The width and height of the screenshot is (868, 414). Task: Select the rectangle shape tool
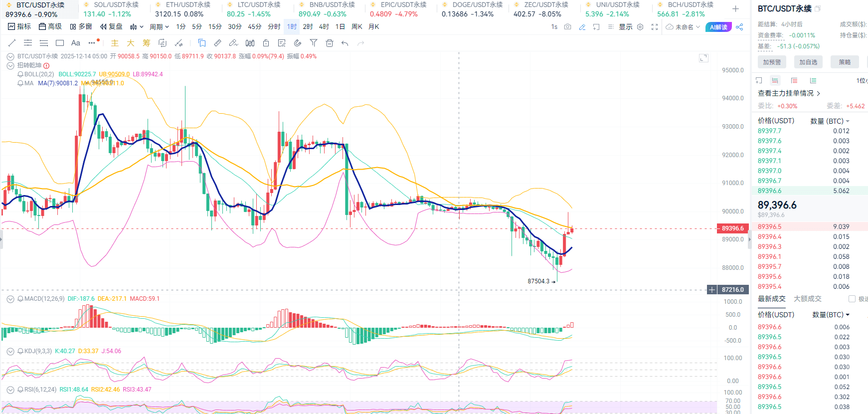(60, 43)
